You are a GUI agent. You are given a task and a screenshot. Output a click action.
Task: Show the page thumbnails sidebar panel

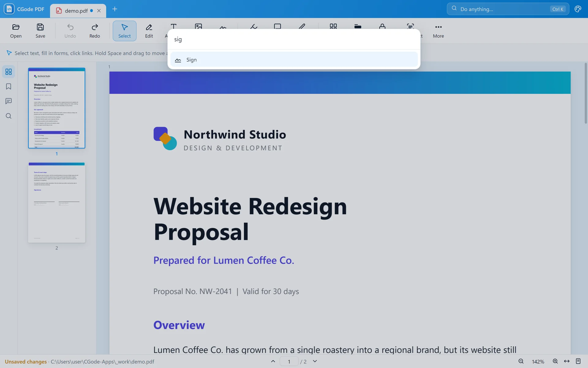pyautogui.click(x=9, y=72)
